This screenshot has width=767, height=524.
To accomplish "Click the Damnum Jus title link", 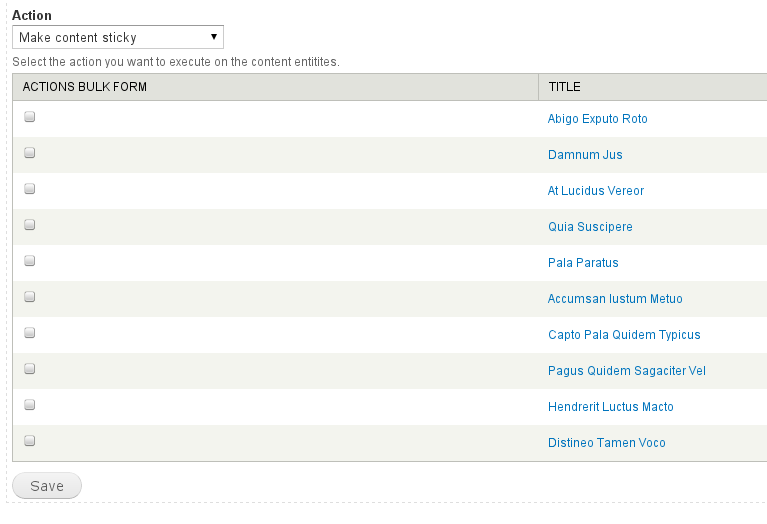I will (585, 155).
